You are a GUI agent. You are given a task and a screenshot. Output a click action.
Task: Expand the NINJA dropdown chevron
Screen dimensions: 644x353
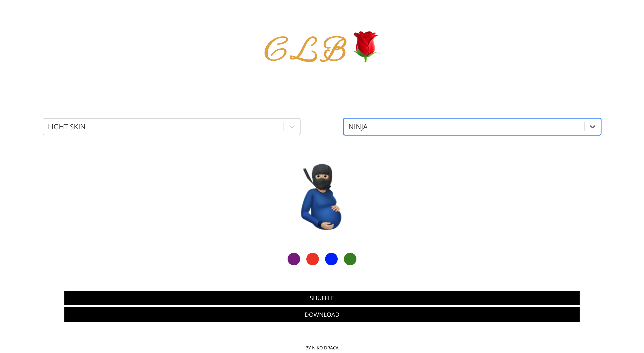click(592, 127)
